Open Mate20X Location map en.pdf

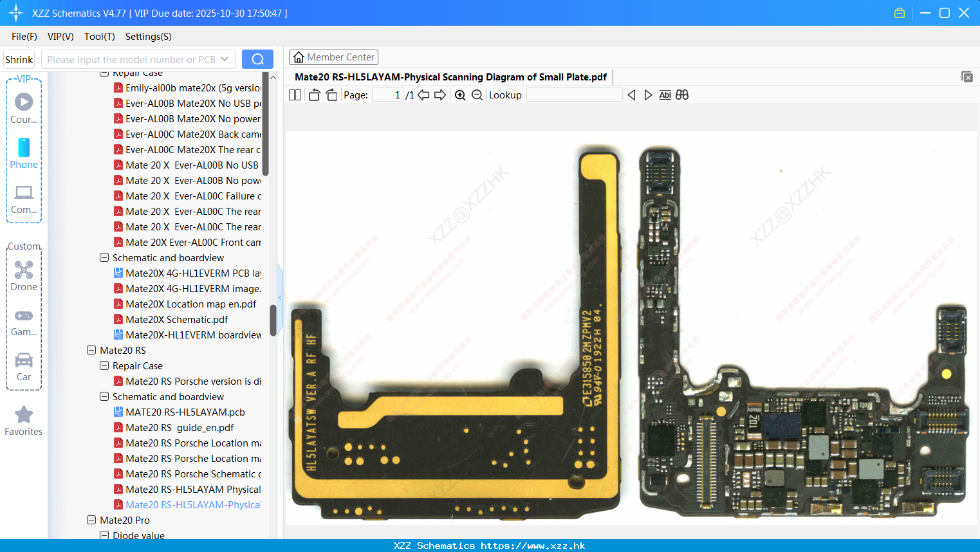point(190,304)
